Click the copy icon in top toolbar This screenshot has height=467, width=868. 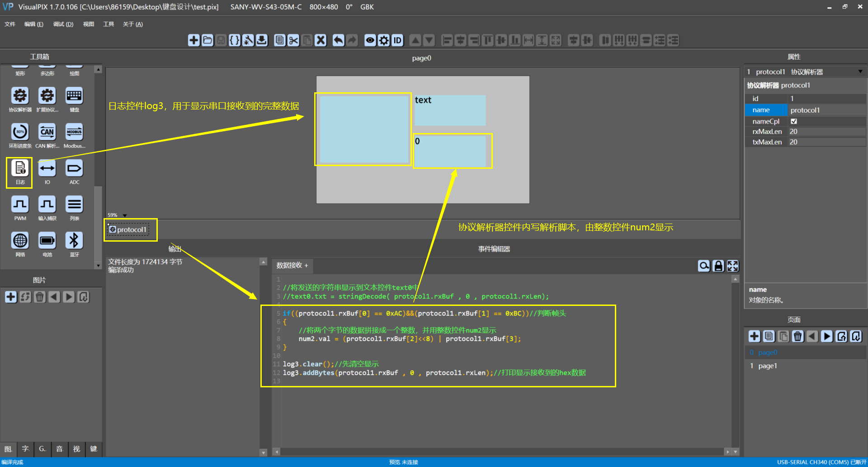[280, 40]
